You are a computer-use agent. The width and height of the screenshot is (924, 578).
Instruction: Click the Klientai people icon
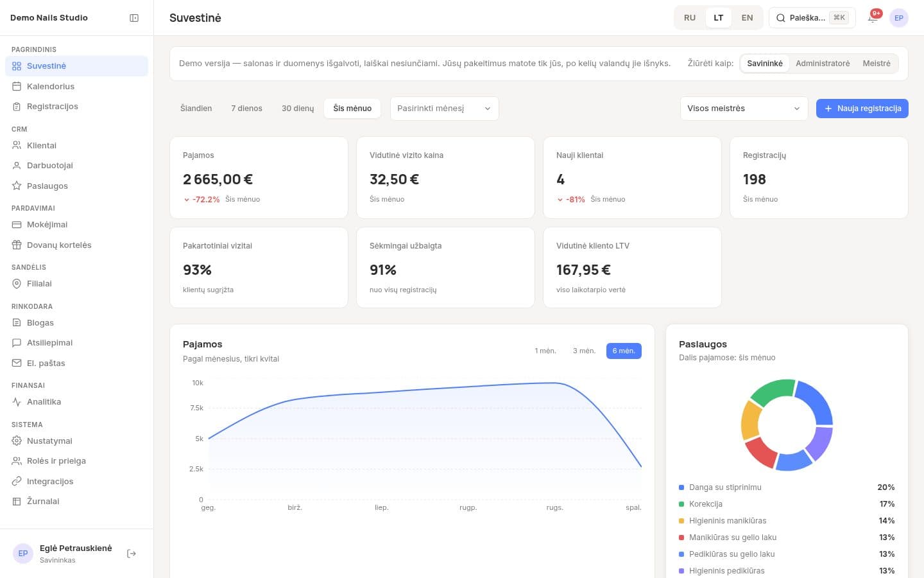point(17,145)
